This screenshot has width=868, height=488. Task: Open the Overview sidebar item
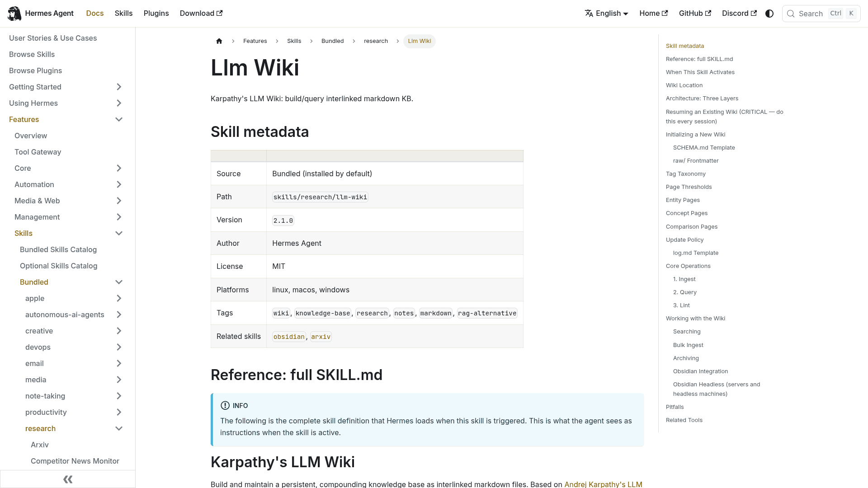(31, 136)
